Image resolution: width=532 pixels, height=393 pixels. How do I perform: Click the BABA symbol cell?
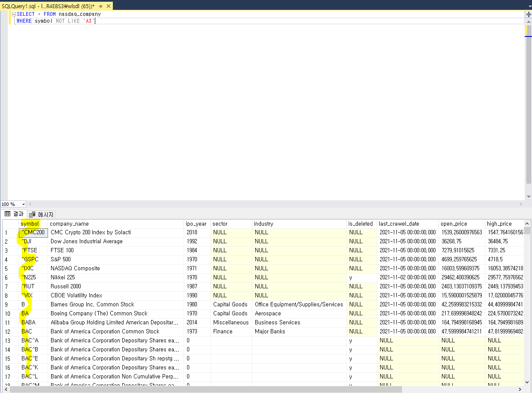coord(33,323)
